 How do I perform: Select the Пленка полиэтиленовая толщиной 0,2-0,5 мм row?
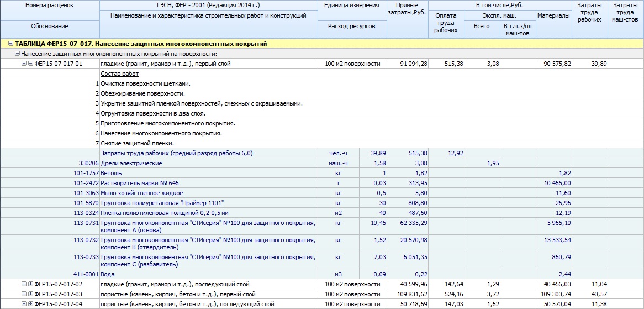[322, 213]
